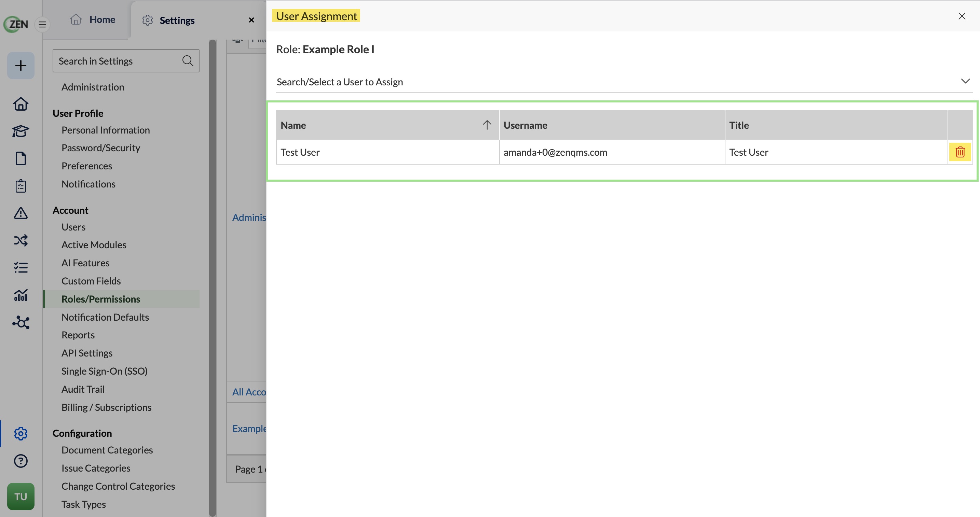Image resolution: width=980 pixels, height=517 pixels.
Task: Open Notifications settings
Action: tap(89, 184)
